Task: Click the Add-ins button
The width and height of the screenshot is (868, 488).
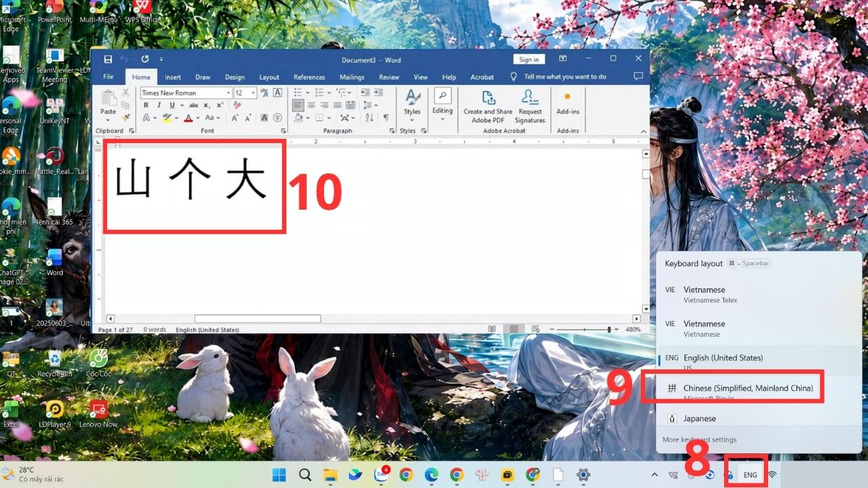Action: click(x=568, y=103)
